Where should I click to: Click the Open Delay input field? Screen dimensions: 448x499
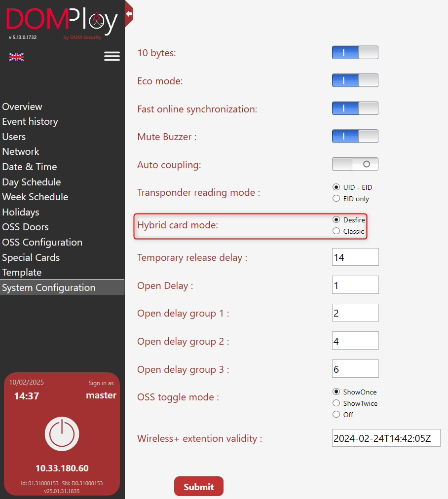click(355, 285)
